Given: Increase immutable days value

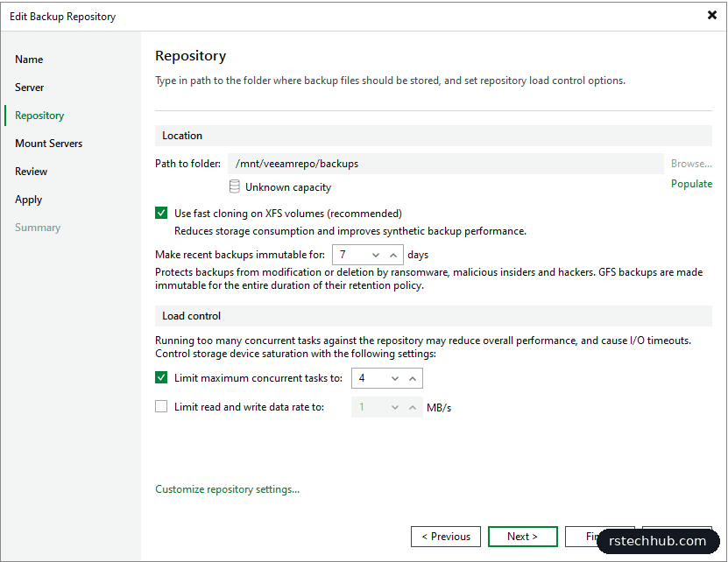Looking at the screenshot, I should point(393,255).
